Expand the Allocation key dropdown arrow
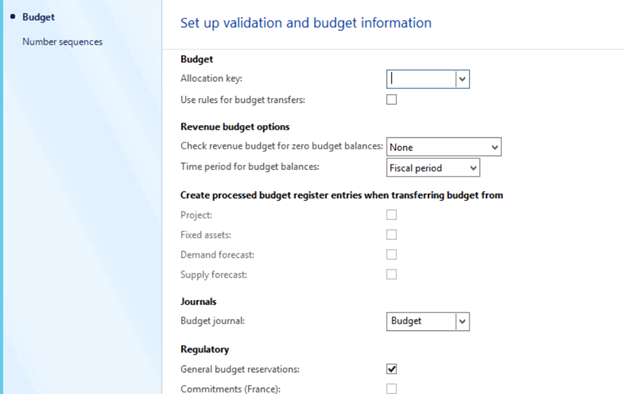The width and height of the screenshot is (624, 394). pyautogui.click(x=462, y=79)
